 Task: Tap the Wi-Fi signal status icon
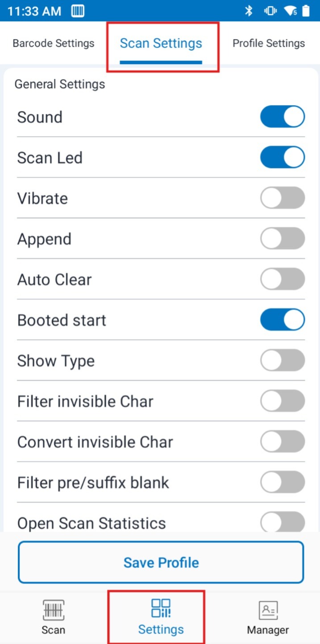[x=291, y=11]
